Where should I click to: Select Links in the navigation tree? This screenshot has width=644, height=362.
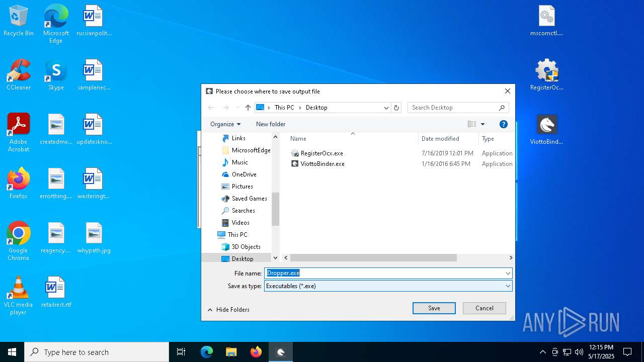[x=238, y=138]
